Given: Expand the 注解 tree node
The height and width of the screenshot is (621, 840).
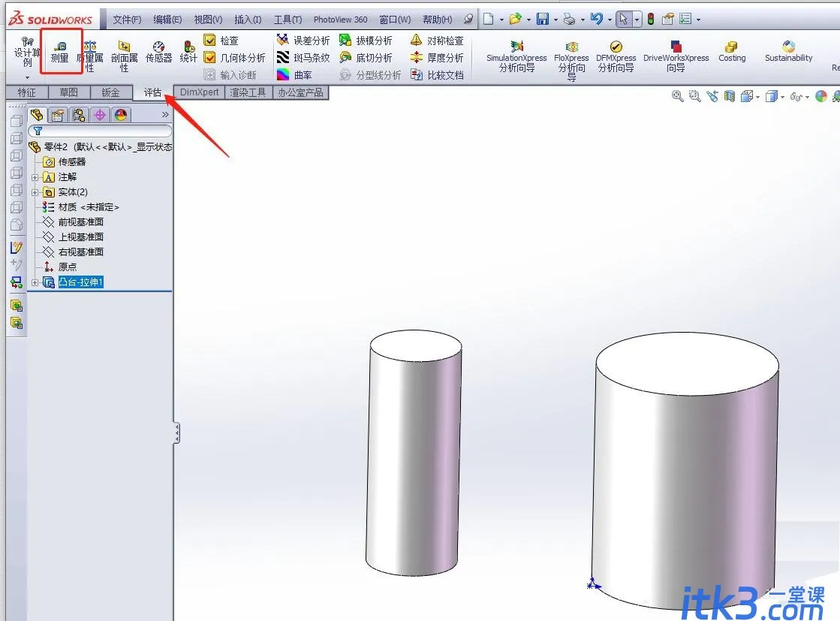Looking at the screenshot, I should pyautogui.click(x=35, y=177).
